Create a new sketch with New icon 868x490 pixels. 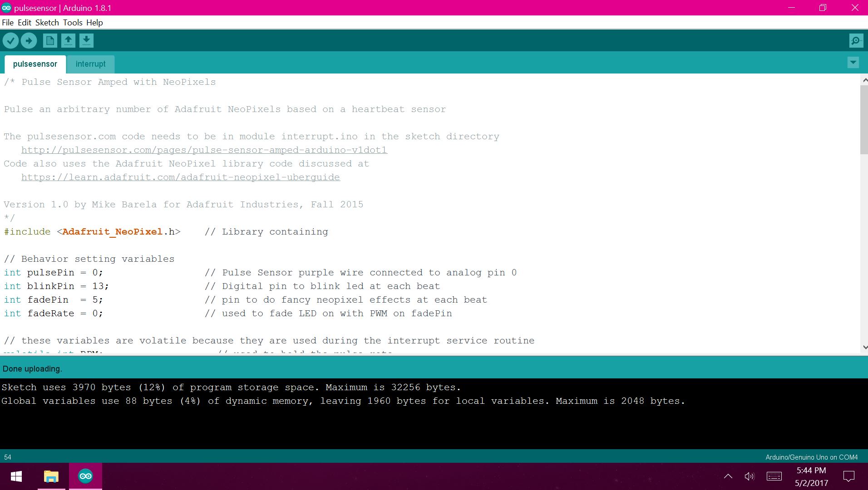(x=50, y=41)
